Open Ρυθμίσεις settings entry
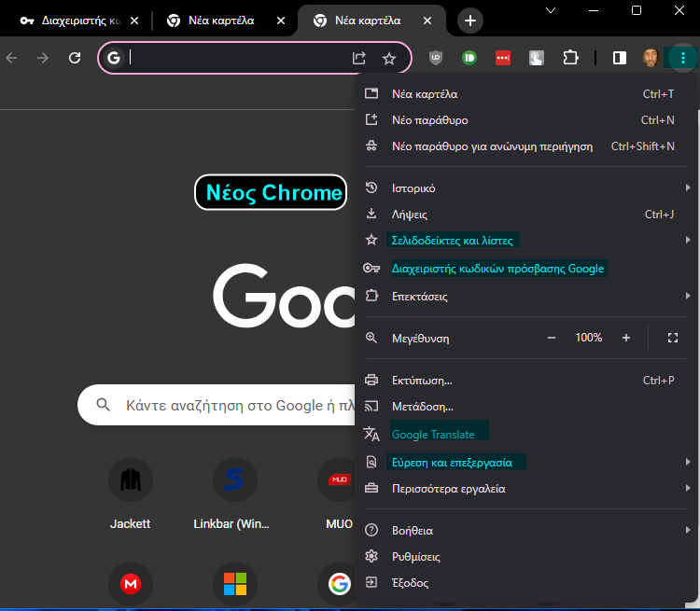Image resolution: width=700 pixels, height=611 pixels. pos(526,557)
